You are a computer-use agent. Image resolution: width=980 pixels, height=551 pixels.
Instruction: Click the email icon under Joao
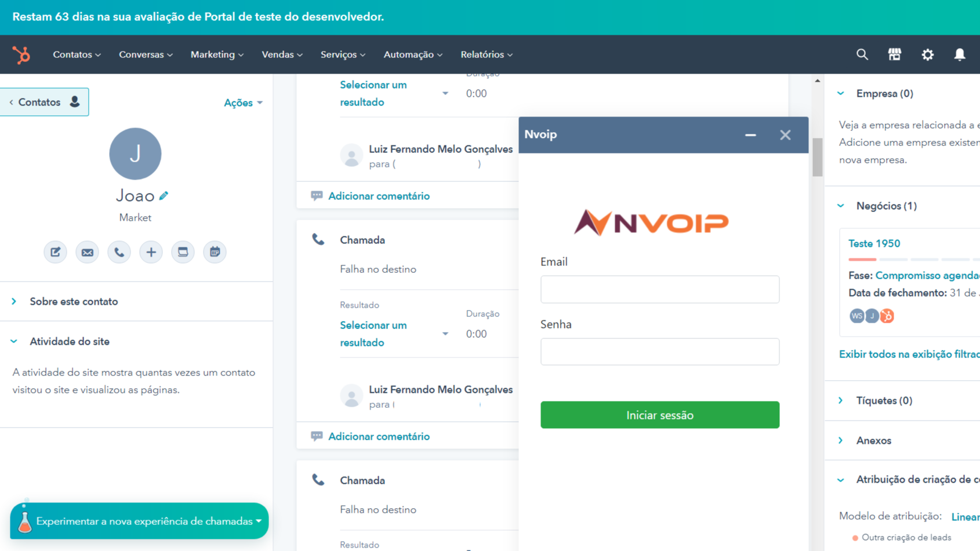tap(87, 252)
